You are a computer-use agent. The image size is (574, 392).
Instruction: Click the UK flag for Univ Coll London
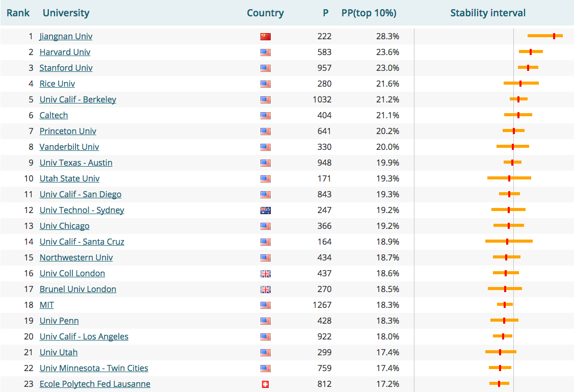pos(266,273)
